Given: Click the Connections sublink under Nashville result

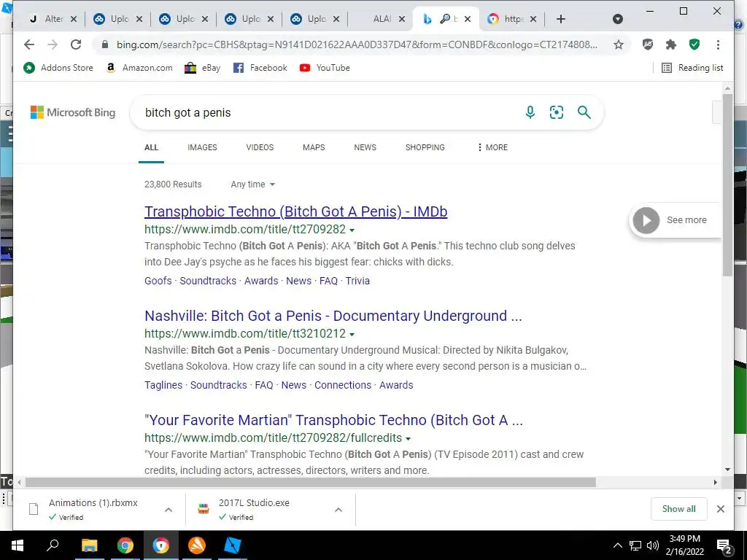Looking at the screenshot, I should 343,385.
